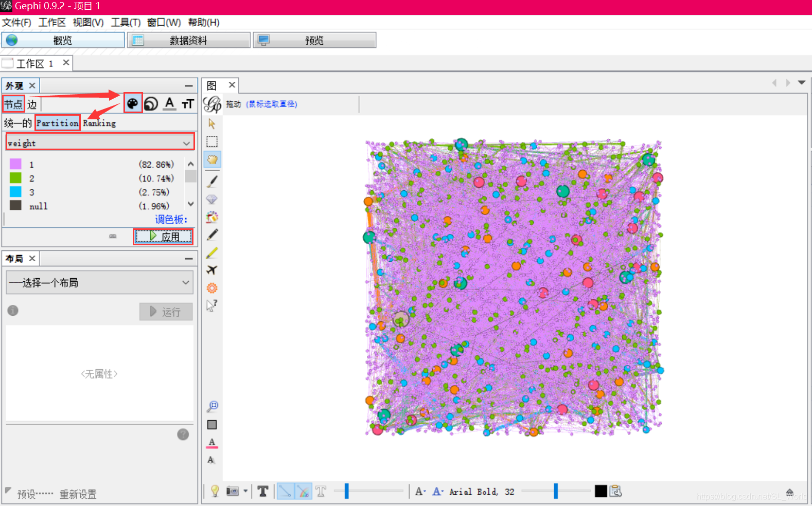Screen dimensions: 812x506
Task: Open the 帮助 menu
Action: click(x=203, y=23)
